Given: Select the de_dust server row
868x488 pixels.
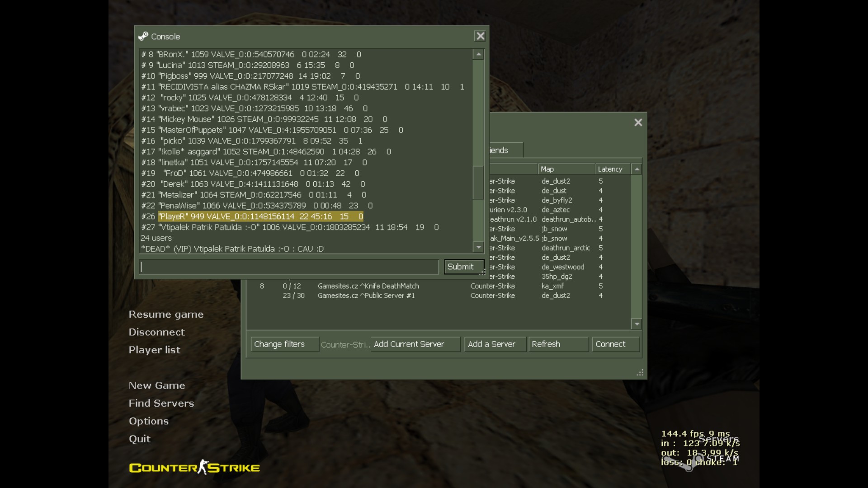Looking at the screenshot, I should [x=560, y=191].
